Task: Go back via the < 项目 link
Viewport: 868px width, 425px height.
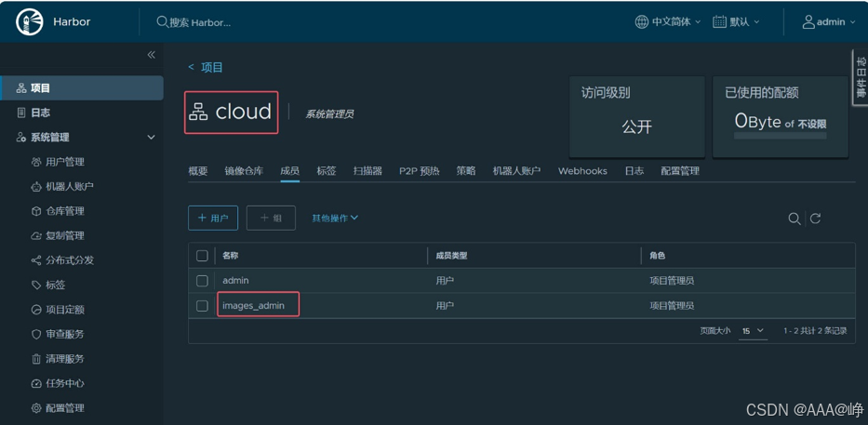Action: (206, 68)
